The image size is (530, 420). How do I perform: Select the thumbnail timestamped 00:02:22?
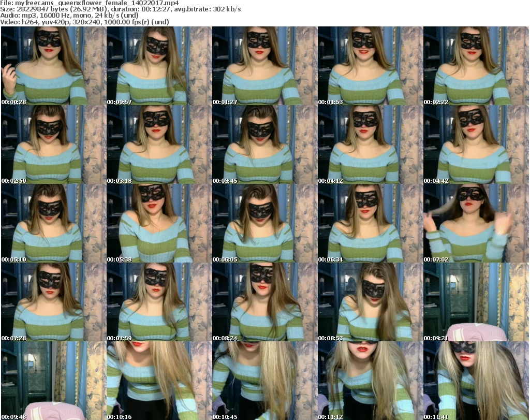476,66
